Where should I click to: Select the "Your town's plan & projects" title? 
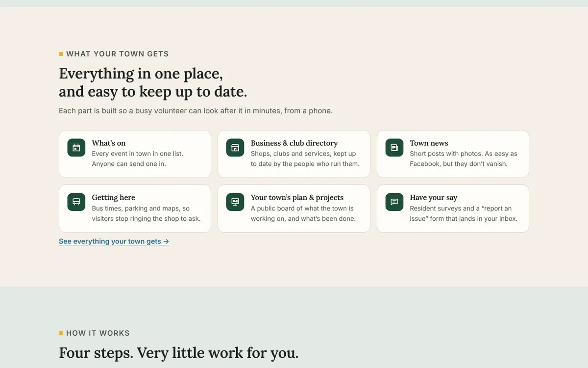click(297, 198)
